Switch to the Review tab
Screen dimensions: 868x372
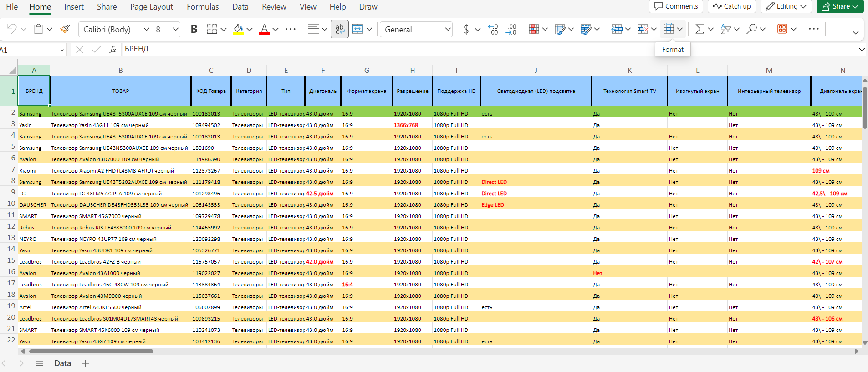[x=274, y=7]
